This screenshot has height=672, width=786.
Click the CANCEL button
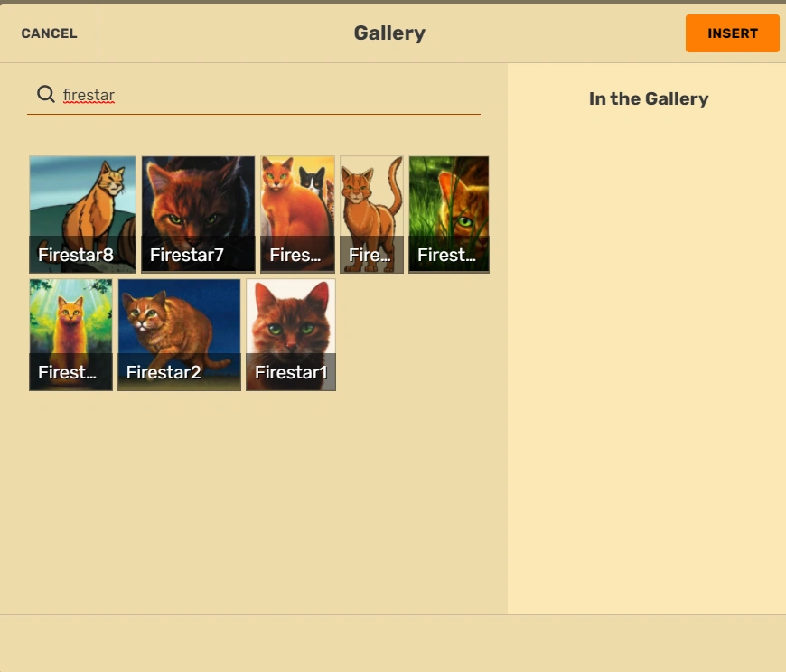point(49,33)
